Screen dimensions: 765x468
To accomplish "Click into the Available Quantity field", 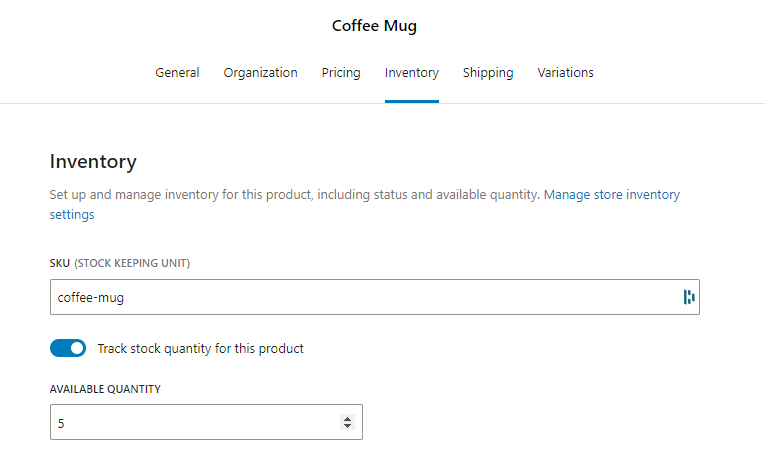I will [206, 422].
